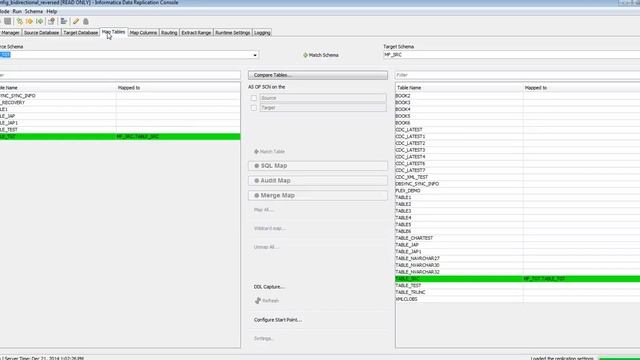640x360 pixels.
Task: Select the TABLE_TEST target table row
Action: (x=518, y=286)
